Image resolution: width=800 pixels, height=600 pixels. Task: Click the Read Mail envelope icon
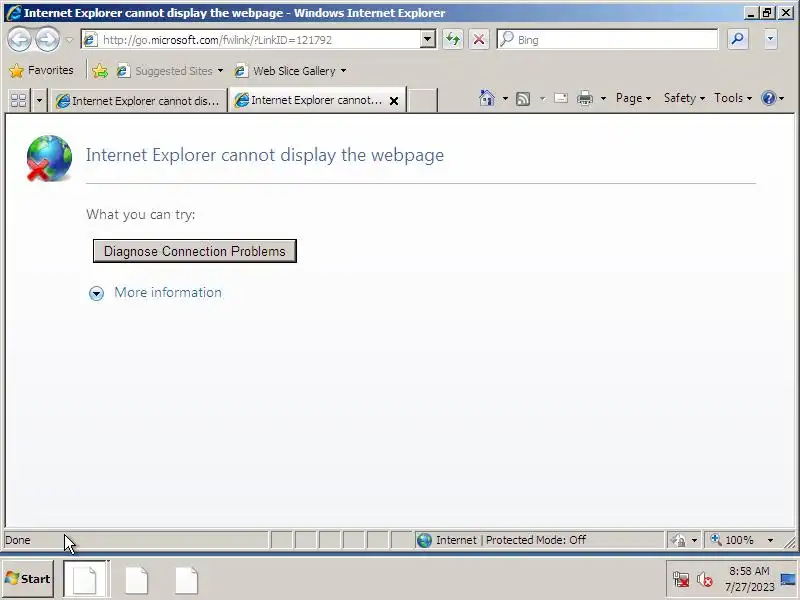561,97
